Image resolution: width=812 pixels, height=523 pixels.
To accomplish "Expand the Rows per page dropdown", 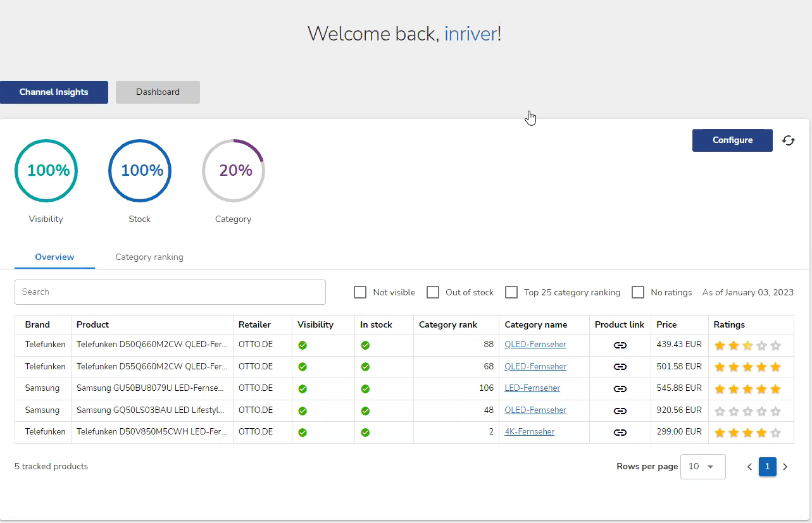I will tap(703, 467).
